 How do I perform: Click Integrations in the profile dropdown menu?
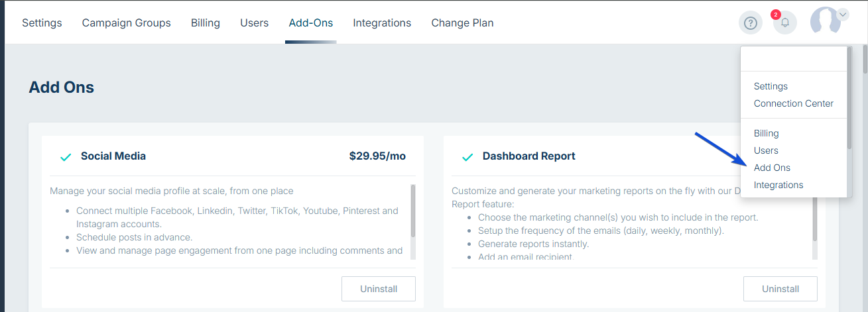[778, 185]
